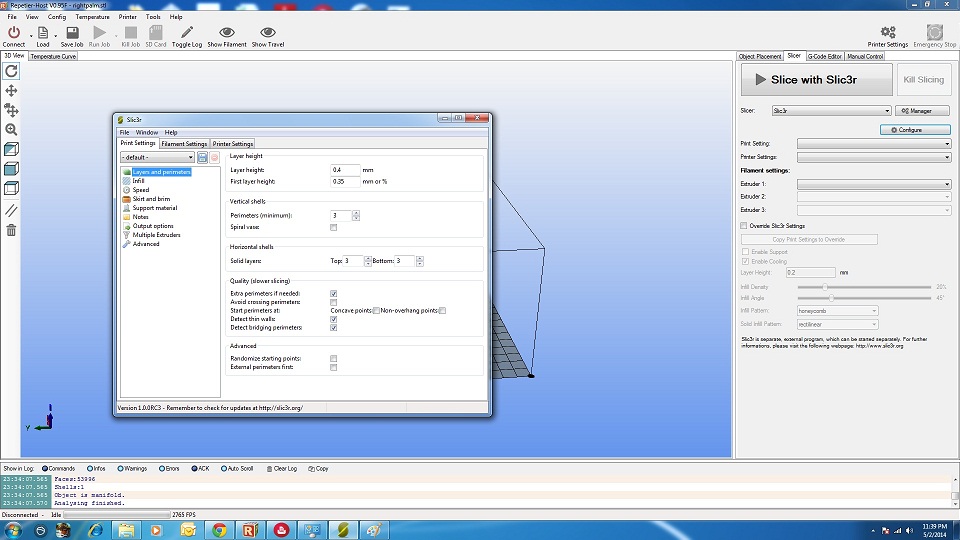The height and width of the screenshot is (540, 960).
Task: Click the Show Filament eye icon
Action: (x=227, y=32)
